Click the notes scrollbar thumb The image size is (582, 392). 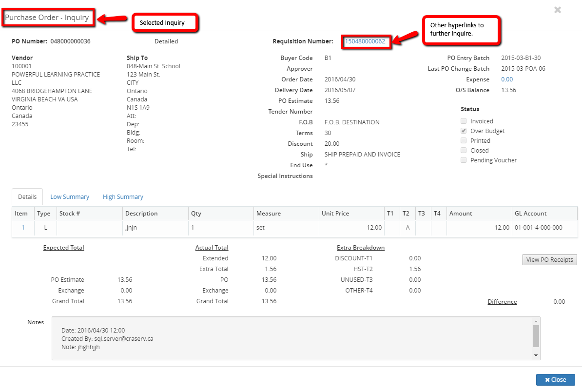(536, 336)
